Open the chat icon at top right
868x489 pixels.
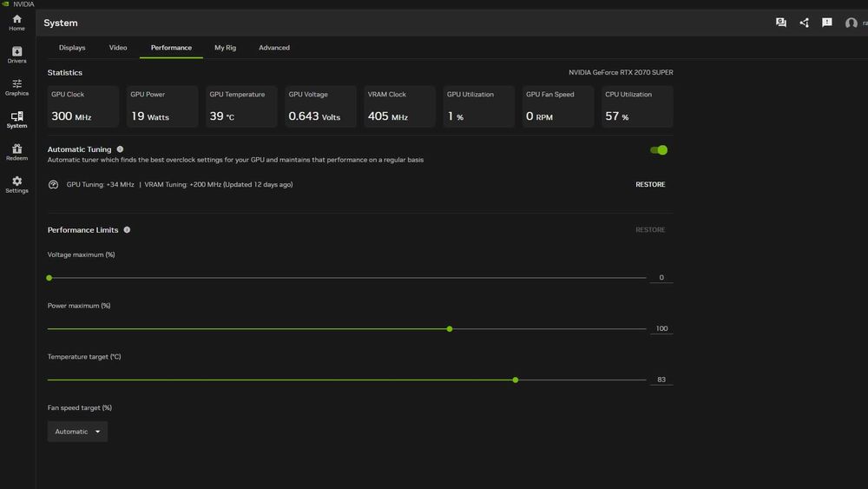[780, 23]
